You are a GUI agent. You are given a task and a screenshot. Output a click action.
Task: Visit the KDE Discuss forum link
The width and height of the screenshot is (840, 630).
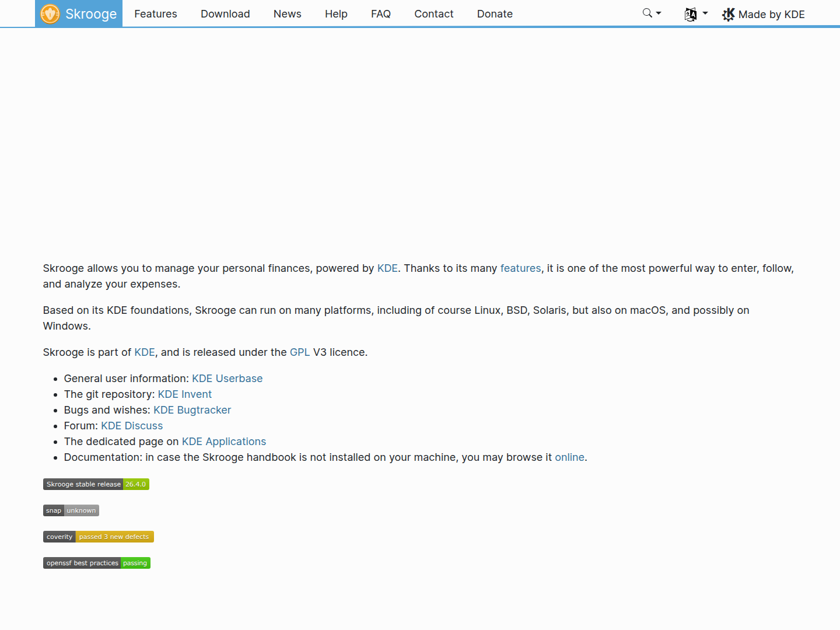coord(132,426)
